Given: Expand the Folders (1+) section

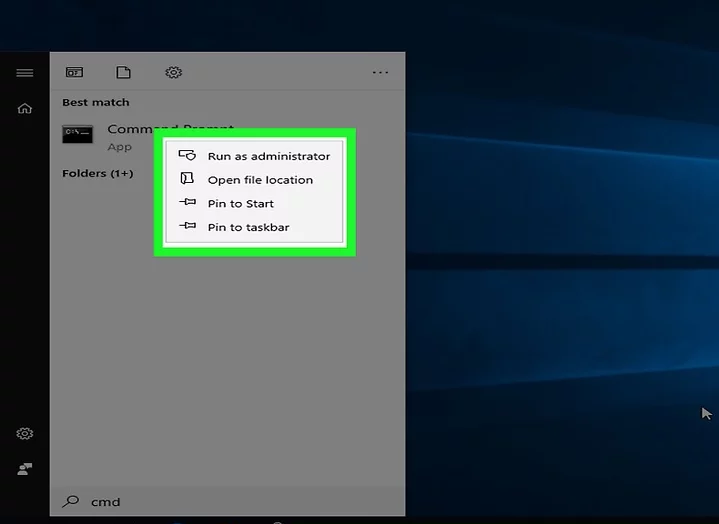Looking at the screenshot, I should (x=97, y=174).
